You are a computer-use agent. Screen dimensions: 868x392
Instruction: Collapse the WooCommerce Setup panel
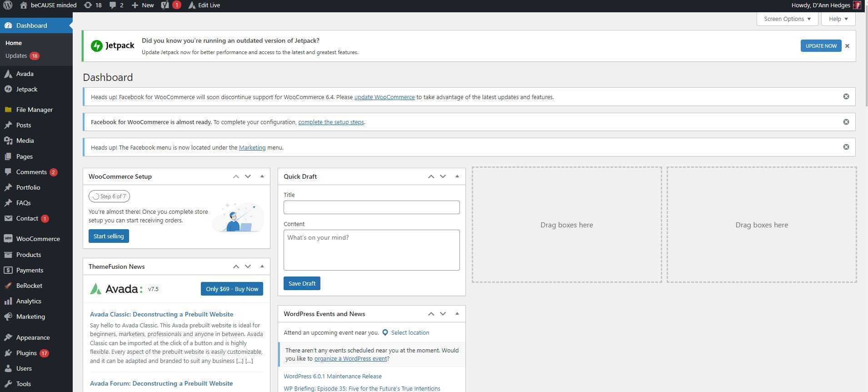[x=262, y=176]
